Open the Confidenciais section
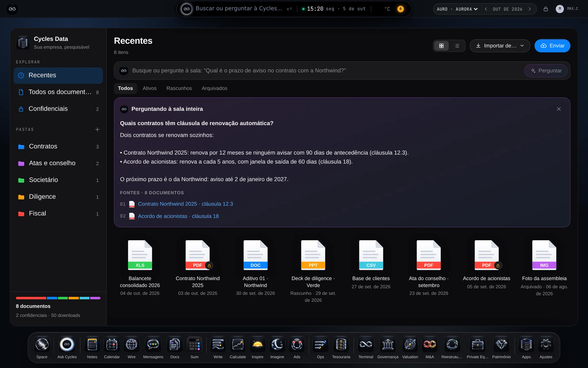Screen dimensions: 588x368 click(58, 109)
